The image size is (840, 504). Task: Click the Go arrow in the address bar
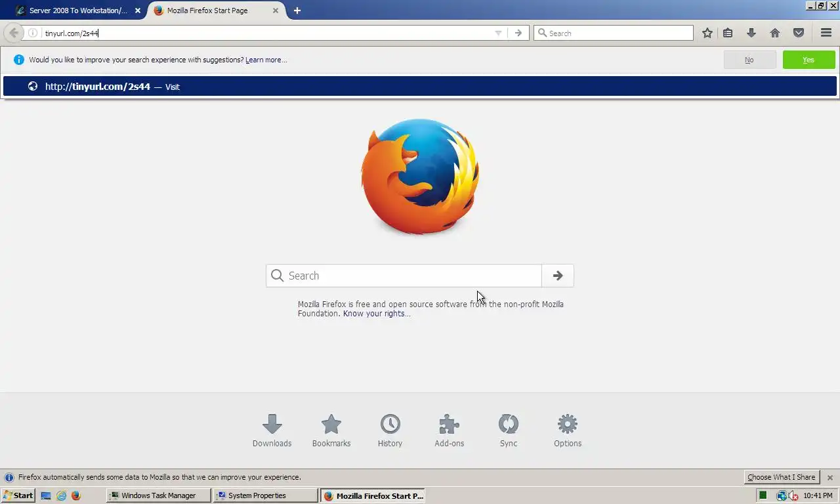[x=518, y=33]
